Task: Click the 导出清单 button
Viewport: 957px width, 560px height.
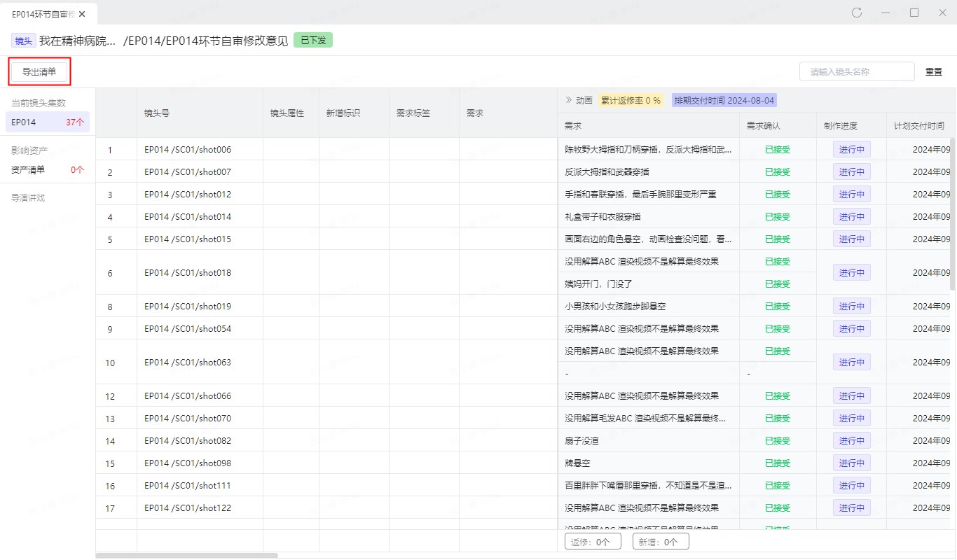Action: [39, 71]
